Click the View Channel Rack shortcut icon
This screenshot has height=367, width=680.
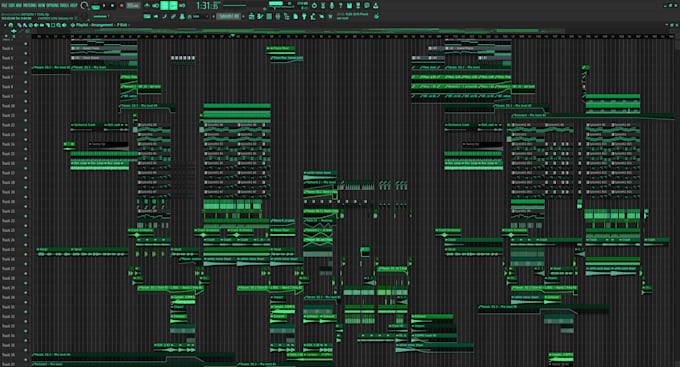pyautogui.click(x=269, y=16)
